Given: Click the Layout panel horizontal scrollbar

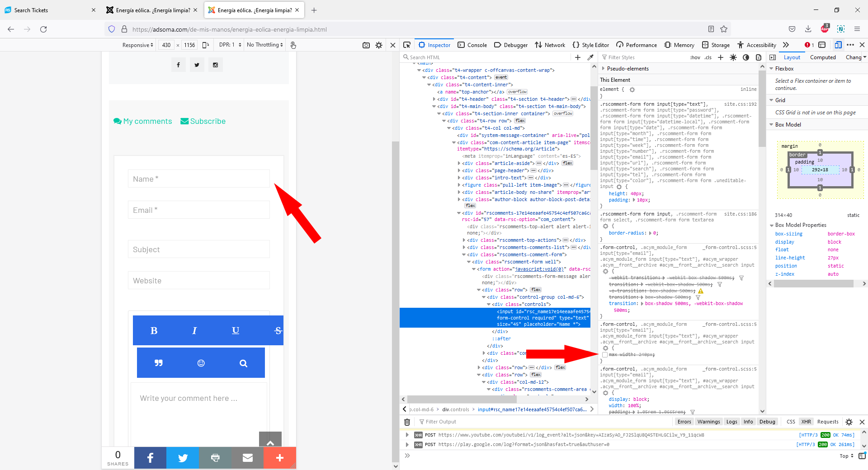Looking at the screenshot, I should tap(813, 284).
